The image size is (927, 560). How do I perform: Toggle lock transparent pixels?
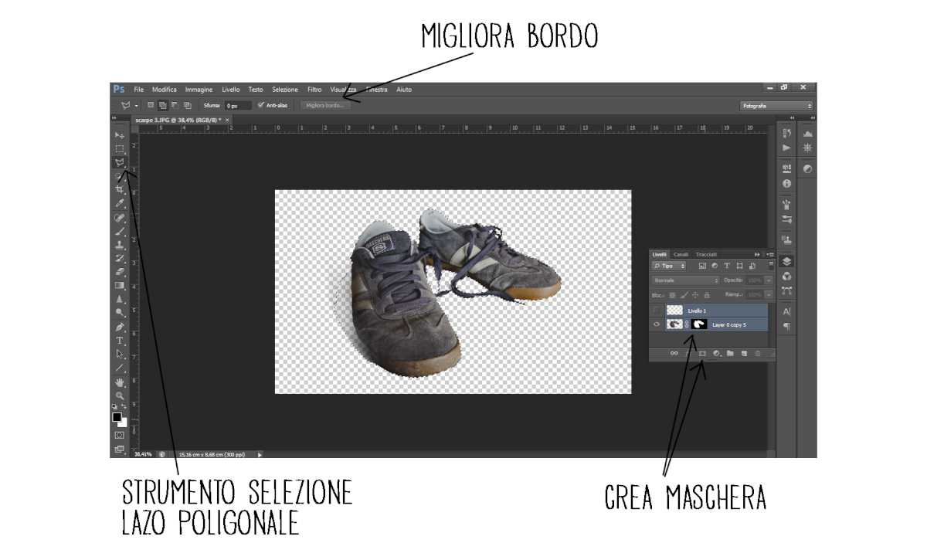point(673,295)
